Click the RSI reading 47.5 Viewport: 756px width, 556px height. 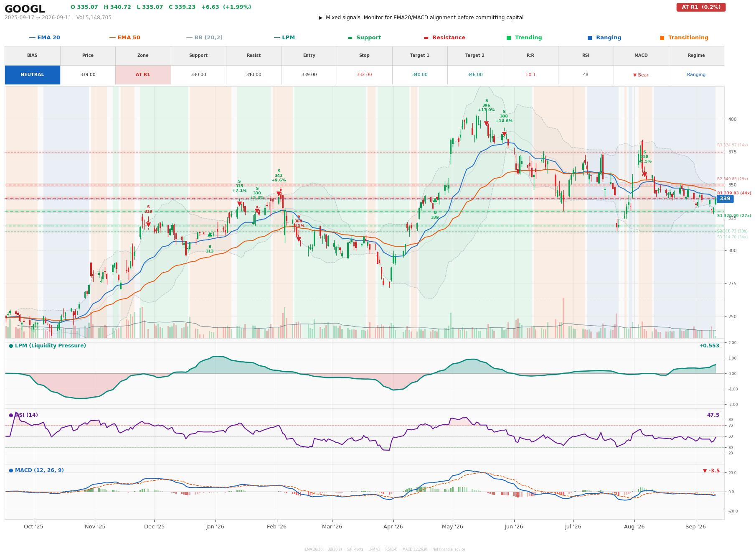click(713, 415)
